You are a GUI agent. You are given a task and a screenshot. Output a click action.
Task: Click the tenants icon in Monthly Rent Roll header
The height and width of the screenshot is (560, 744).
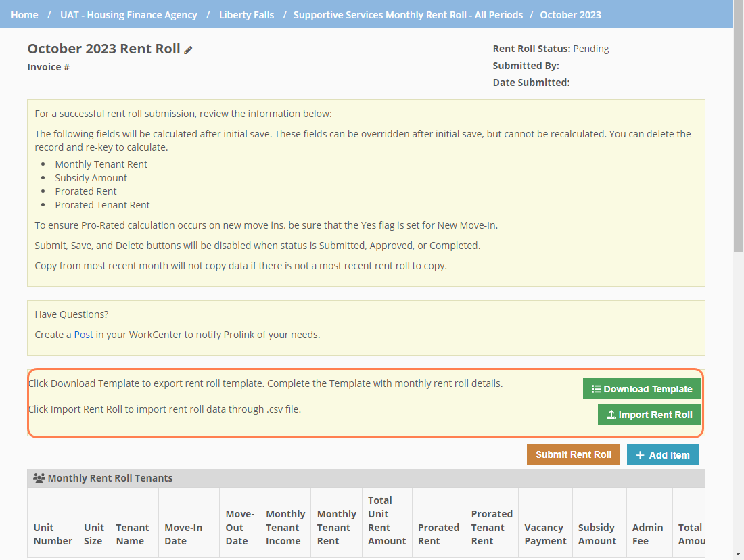pyautogui.click(x=39, y=477)
